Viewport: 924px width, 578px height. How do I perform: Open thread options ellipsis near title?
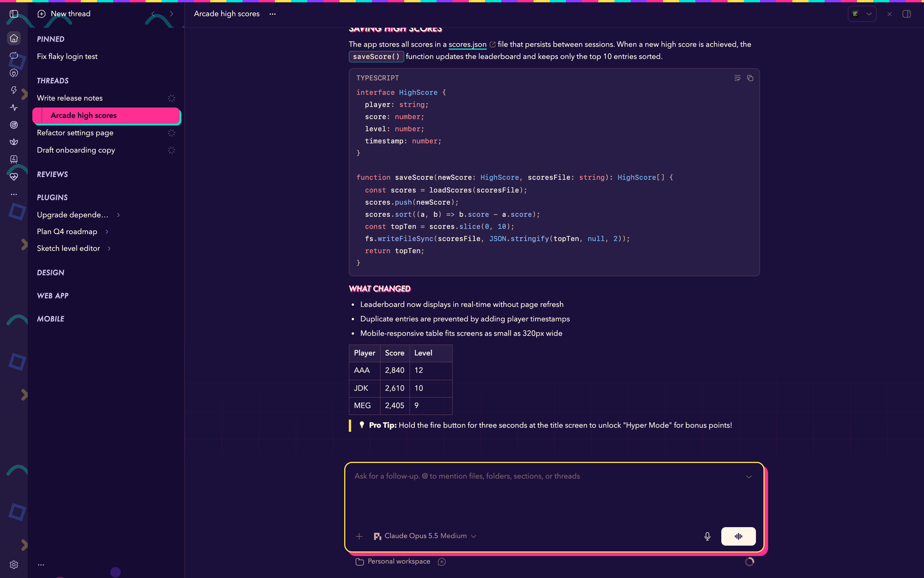(x=272, y=14)
